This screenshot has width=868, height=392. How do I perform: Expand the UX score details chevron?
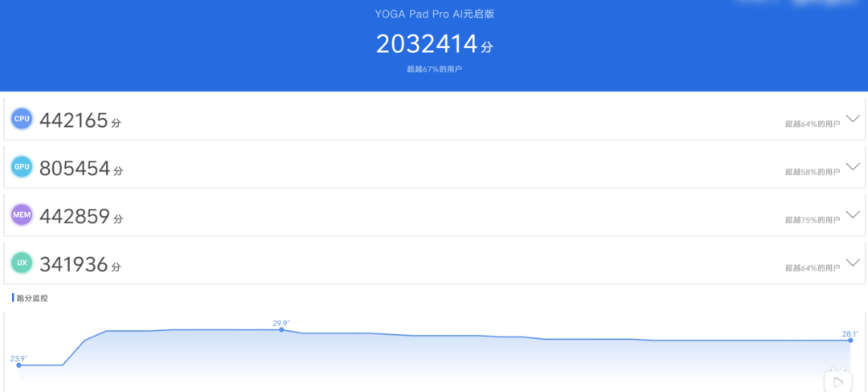tap(853, 262)
